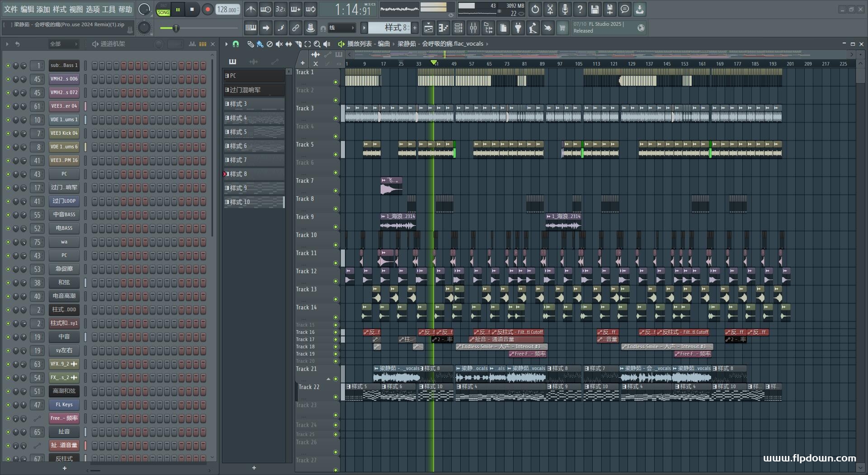
Task: Open the FL Keys channel button
Action: (64, 405)
